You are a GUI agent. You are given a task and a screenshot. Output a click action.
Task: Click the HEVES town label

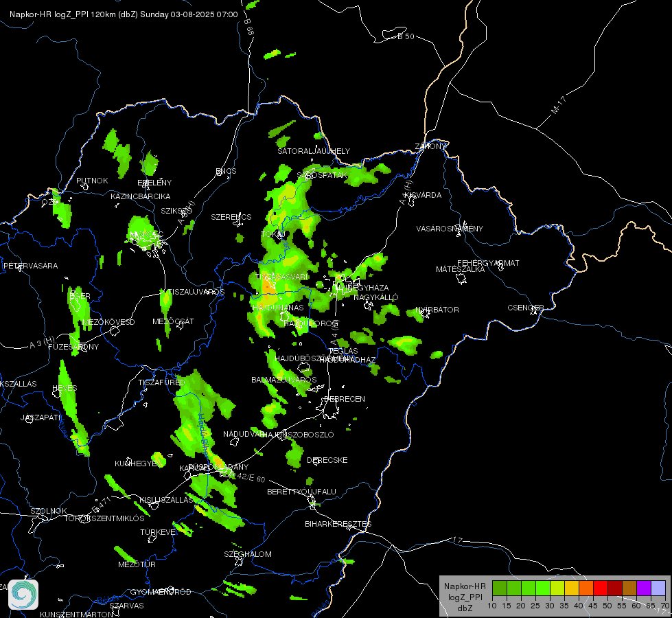coord(65,388)
